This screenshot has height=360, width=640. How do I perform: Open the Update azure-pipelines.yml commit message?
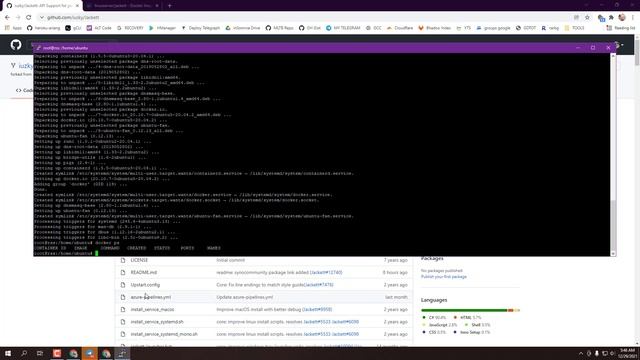(x=245, y=297)
